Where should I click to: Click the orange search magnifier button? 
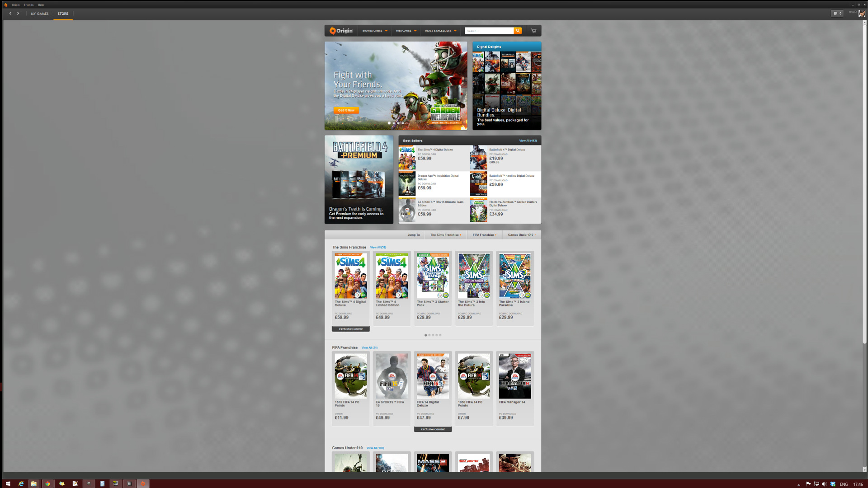tap(518, 31)
